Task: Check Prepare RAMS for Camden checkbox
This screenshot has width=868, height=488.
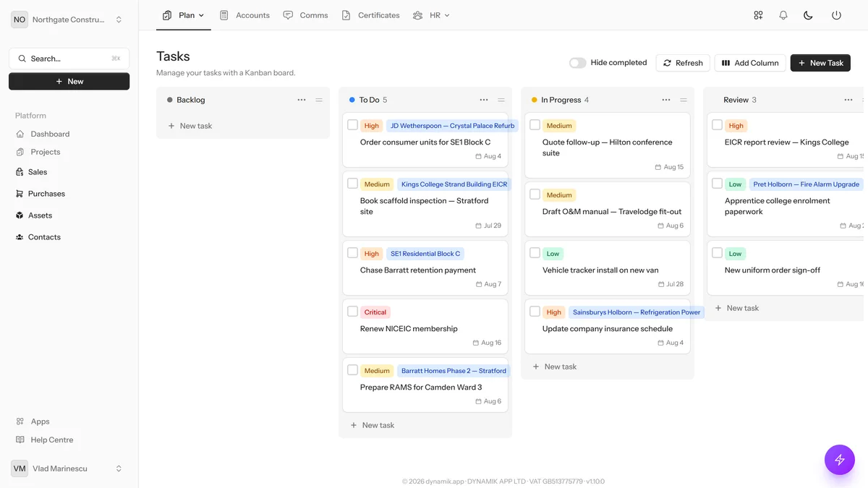Action: click(353, 370)
